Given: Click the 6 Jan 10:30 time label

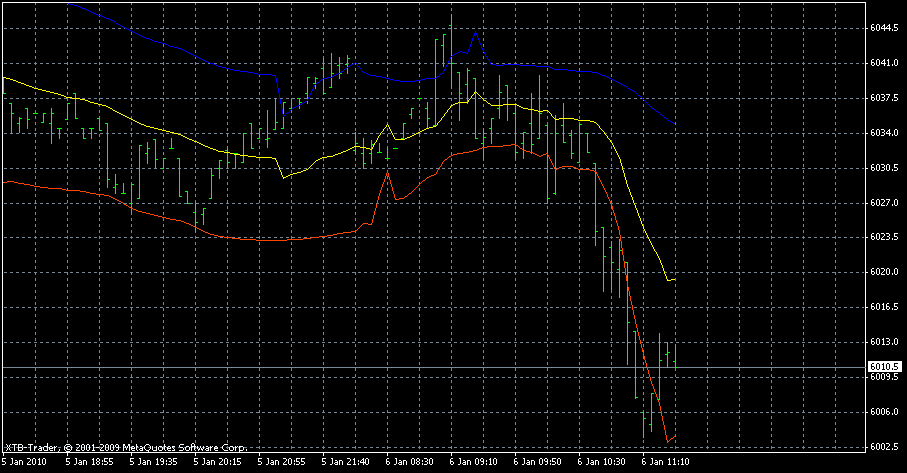Looking at the screenshot, I should [x=603, y=463].
